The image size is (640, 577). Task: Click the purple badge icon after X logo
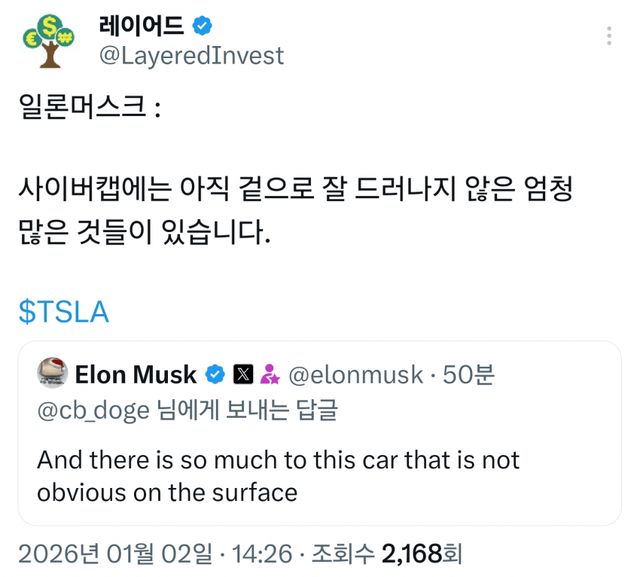pos(269,375)
